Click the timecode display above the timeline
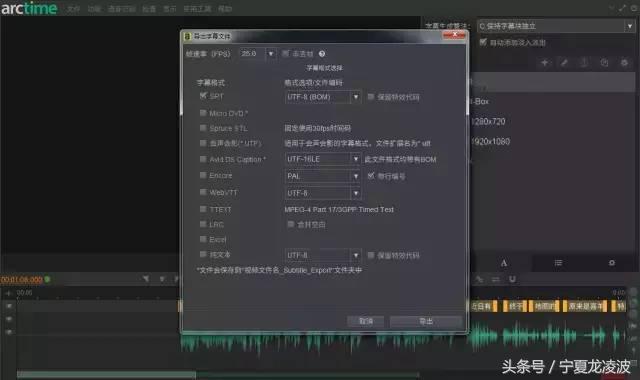640x380 pixels. click(x=21, y=280)
